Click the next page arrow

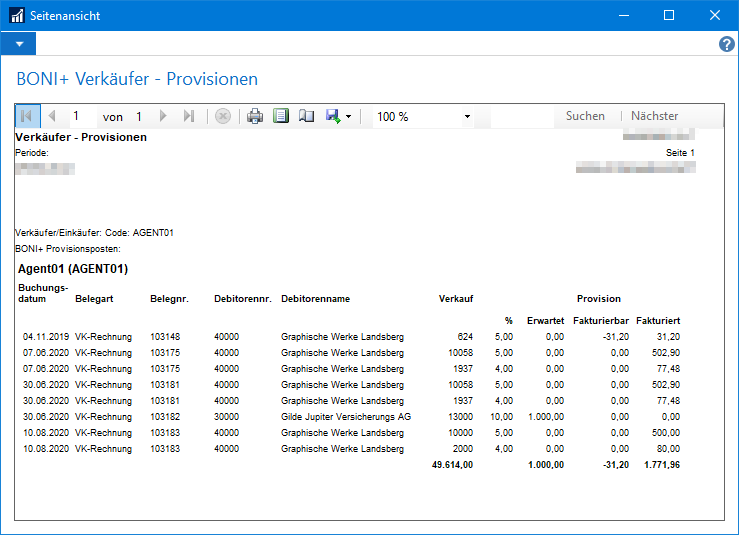(x=164, y=116)
